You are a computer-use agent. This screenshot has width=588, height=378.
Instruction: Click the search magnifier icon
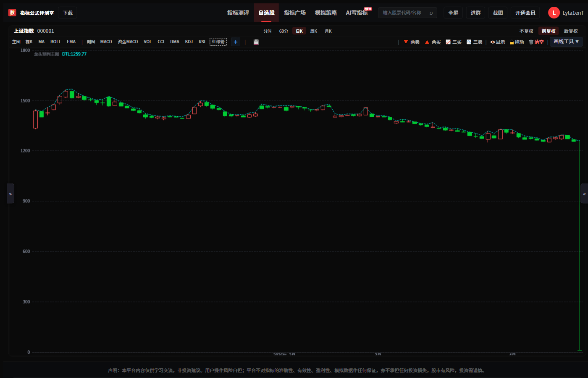pos(431,13)
